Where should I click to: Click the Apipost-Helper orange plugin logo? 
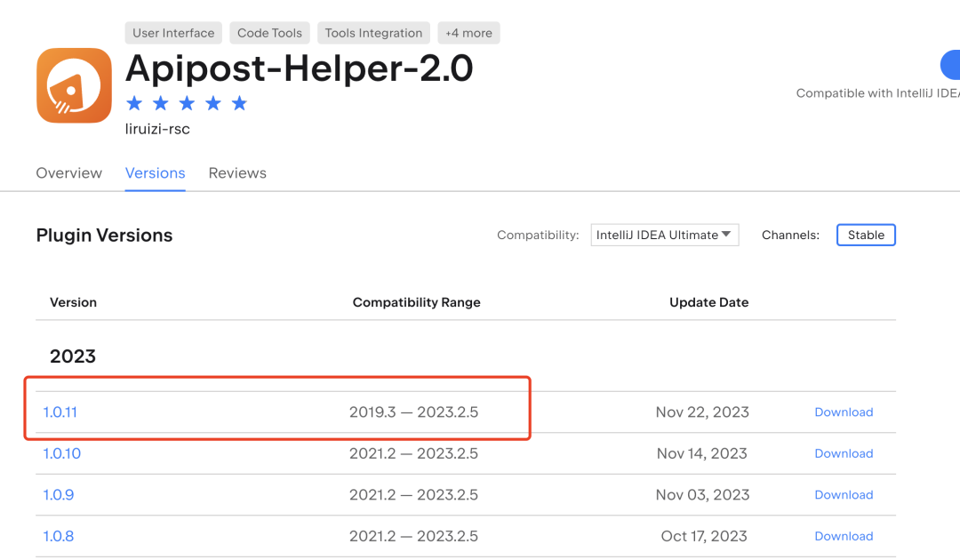point(74,85)
